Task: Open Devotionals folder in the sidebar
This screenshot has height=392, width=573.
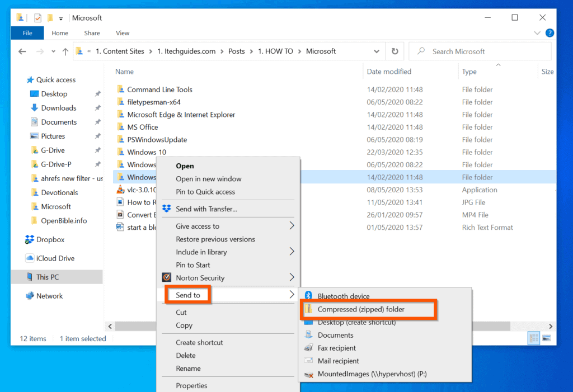Action: (59, 192)
